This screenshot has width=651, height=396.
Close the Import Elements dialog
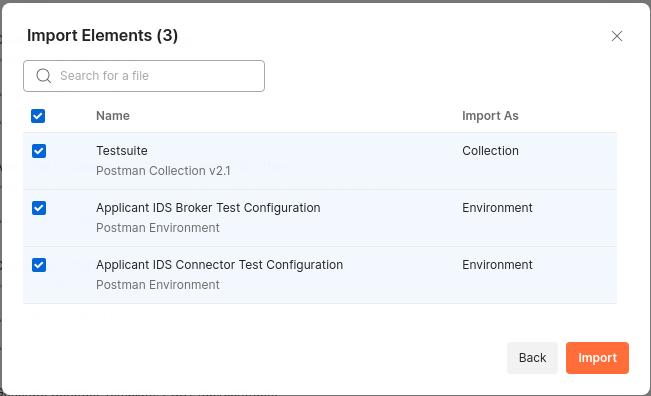pyautogui.click(x=617, y=36)
